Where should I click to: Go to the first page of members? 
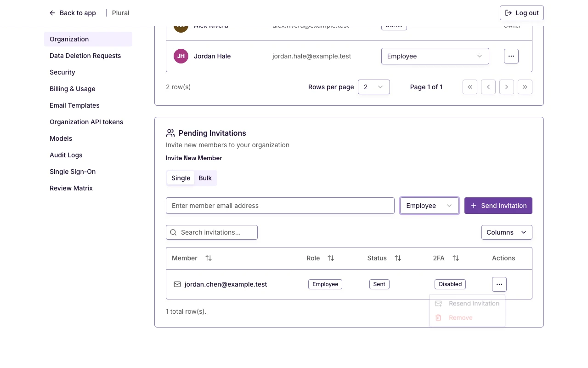point(470,87)
